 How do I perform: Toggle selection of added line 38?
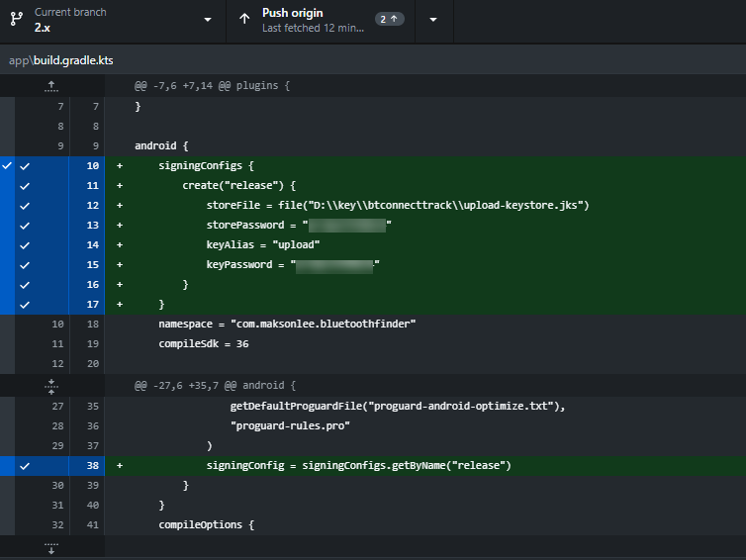pos(27,465)
